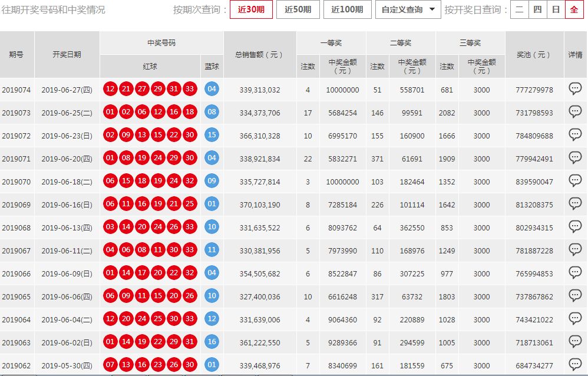Click prize pool value 777279978

534,90
